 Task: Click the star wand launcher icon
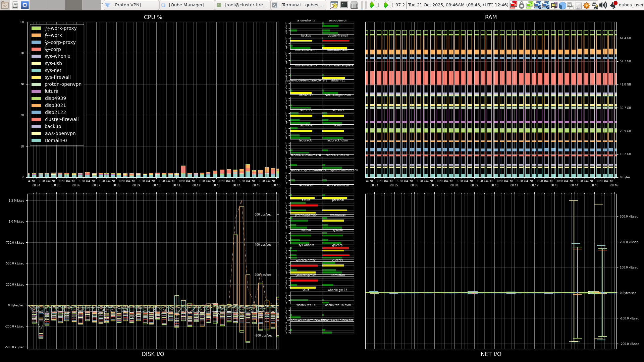(334, 5)
